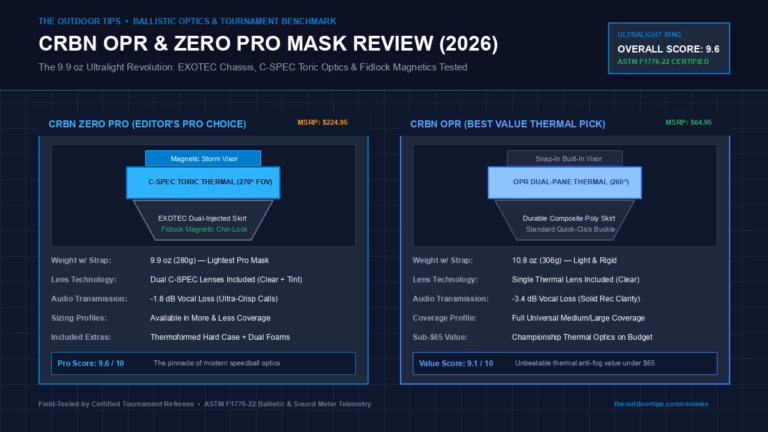Click the theoutdoortips.com/reviews link

tap(661, 404)
